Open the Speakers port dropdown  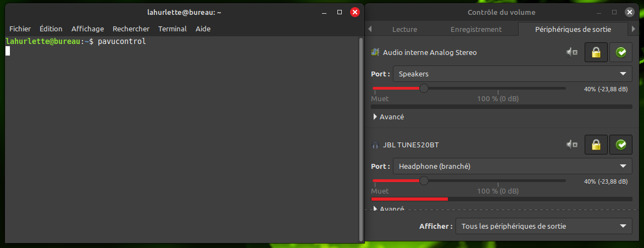click(512, 74)
